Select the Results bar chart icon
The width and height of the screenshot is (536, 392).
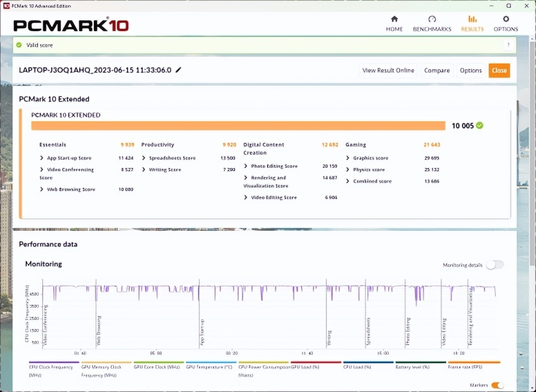tap(472, 19)
